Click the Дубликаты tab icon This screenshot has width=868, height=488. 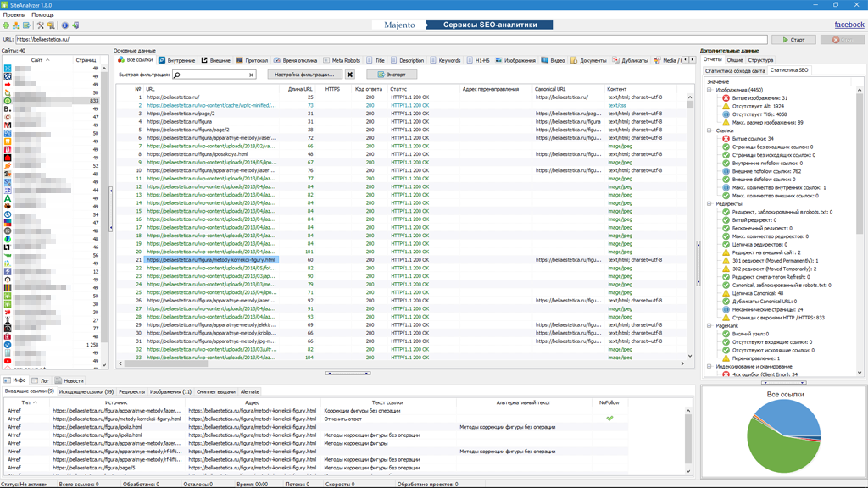pyautogui.click(x=615, y=60)
